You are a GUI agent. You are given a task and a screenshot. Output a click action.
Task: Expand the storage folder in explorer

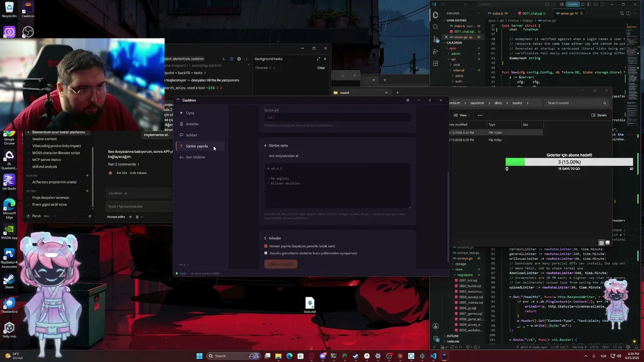(459, 264)
